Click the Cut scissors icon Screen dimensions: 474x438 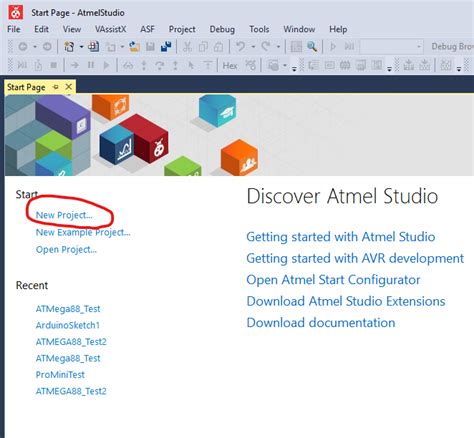(187, 47)
